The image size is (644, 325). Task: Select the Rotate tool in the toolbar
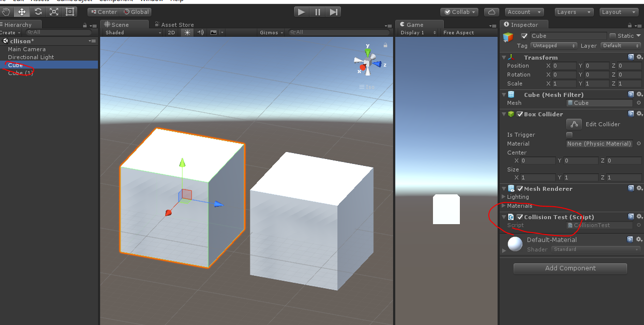coord(38,11)
